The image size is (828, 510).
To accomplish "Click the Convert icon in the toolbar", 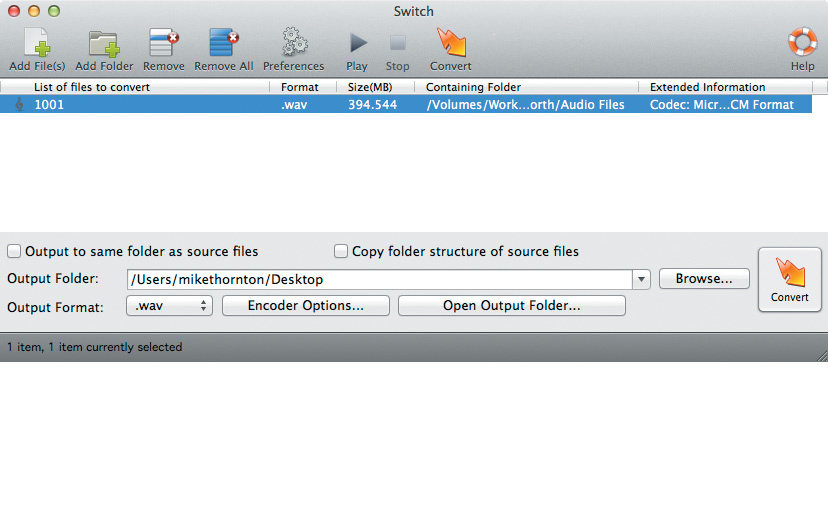I will 450,42.
